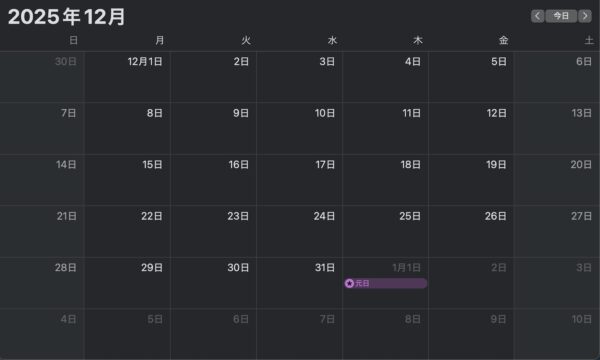Image resolution: width=600 pixels, height=360 pixels.
Task: Select the 1月1日 date cell
Action: pyautogui.click(x=385, y=283)
